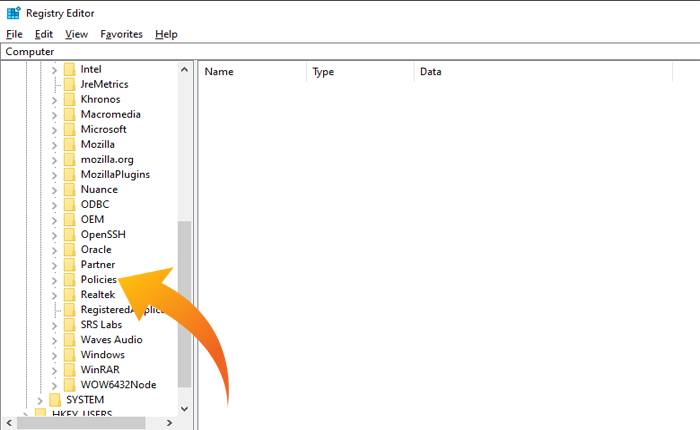Click the tree scrollbar down arrow
The height and width of the screenshot is (430, 700).
(x=184, y=409)
